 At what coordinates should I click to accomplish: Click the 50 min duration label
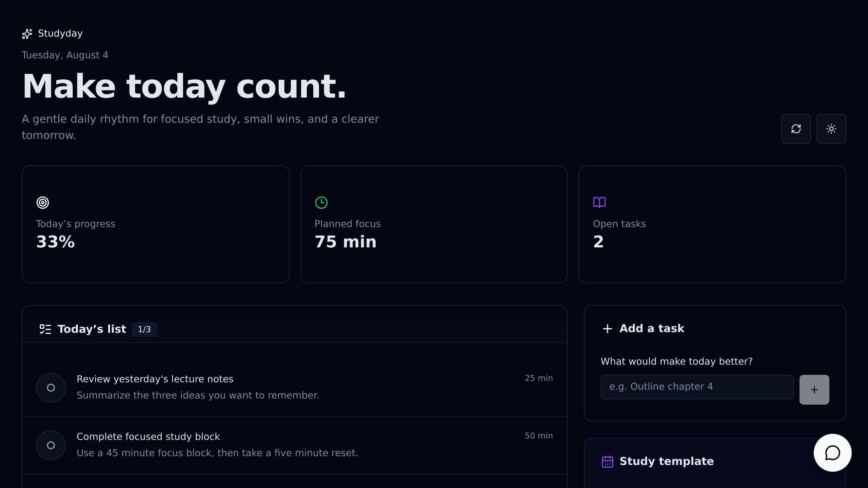(539, 436)
